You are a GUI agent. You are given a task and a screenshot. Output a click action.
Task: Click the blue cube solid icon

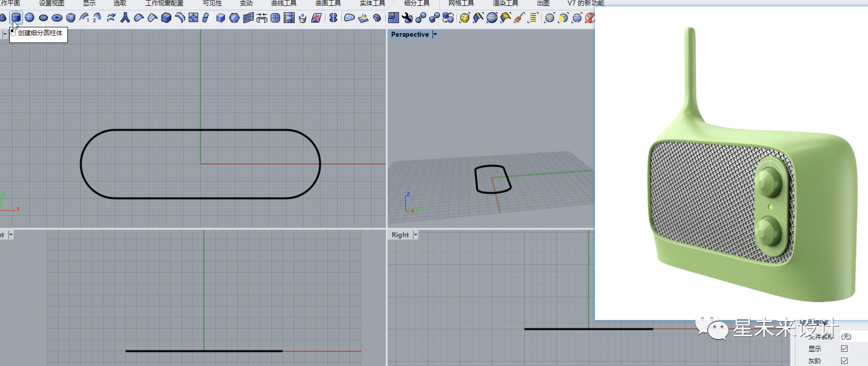(x=221, y=18)
